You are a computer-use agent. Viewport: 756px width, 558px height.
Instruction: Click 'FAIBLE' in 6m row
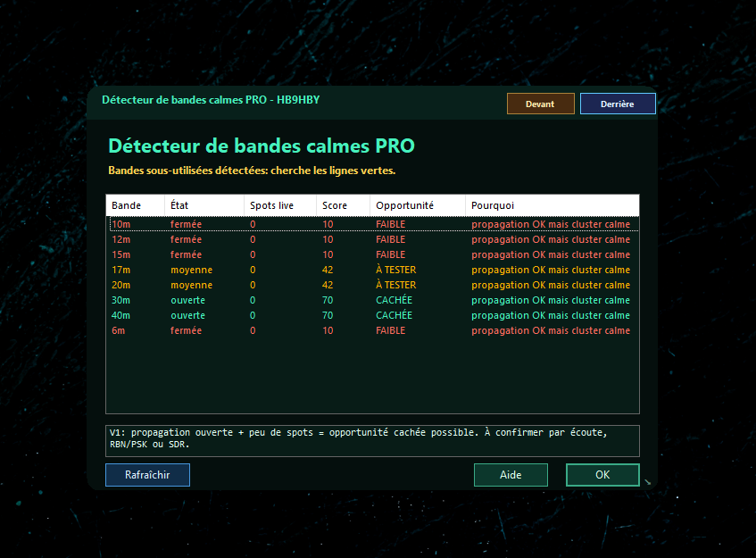pyautogui.click(x=391, y=330)
